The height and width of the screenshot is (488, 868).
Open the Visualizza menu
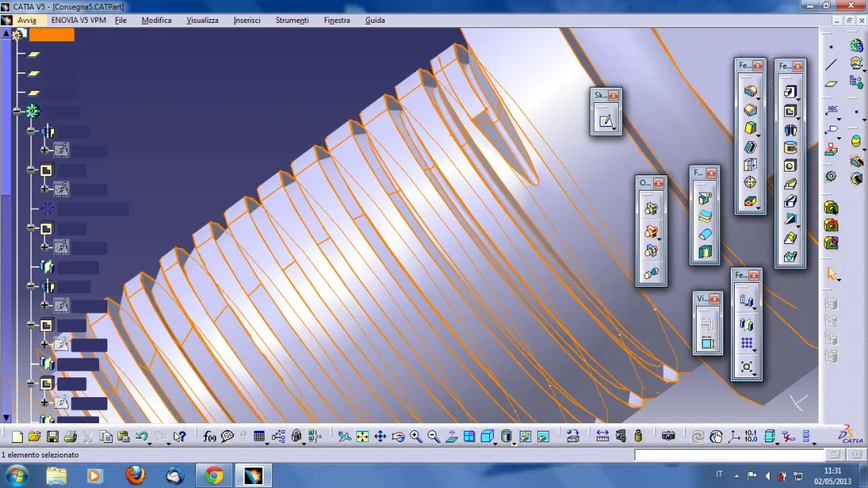tap(202, 20)
